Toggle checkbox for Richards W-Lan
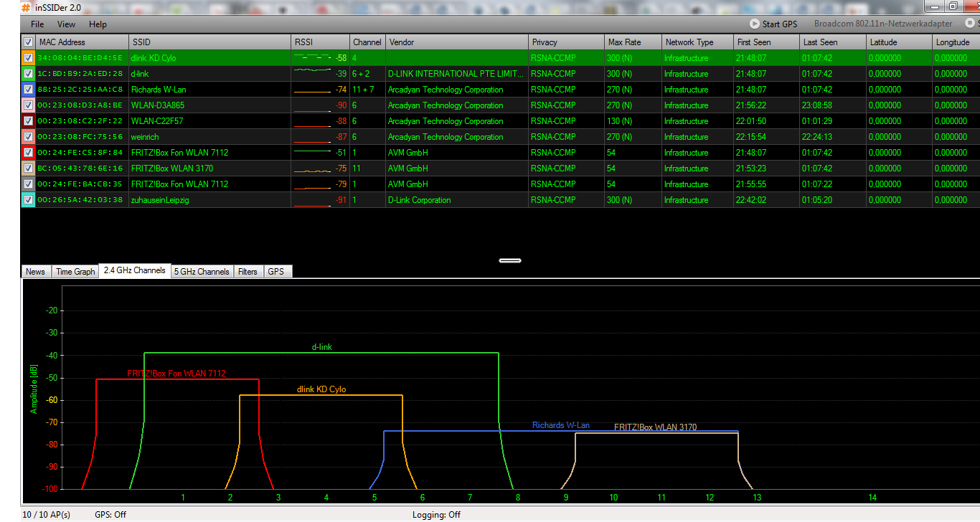 tap(28, 90)
